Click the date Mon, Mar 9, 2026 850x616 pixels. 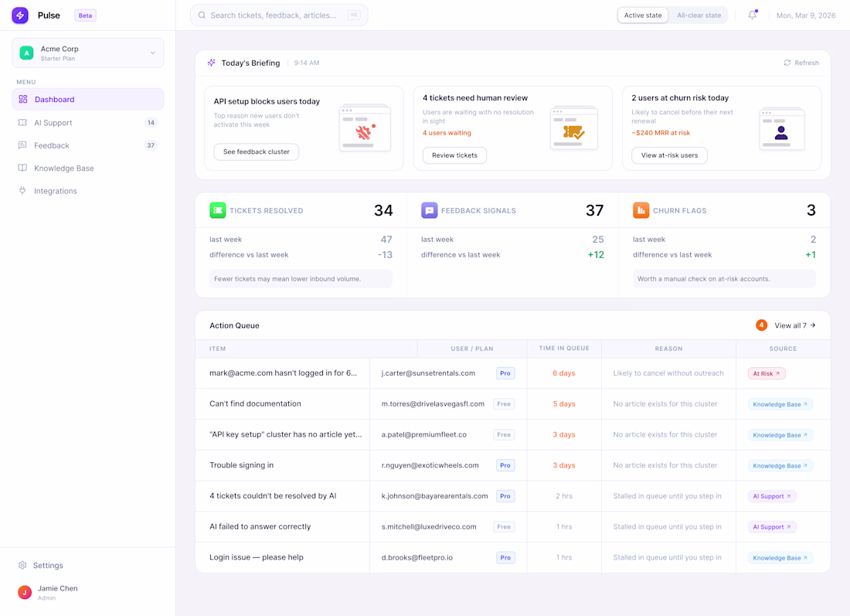(x=805, y=15)
